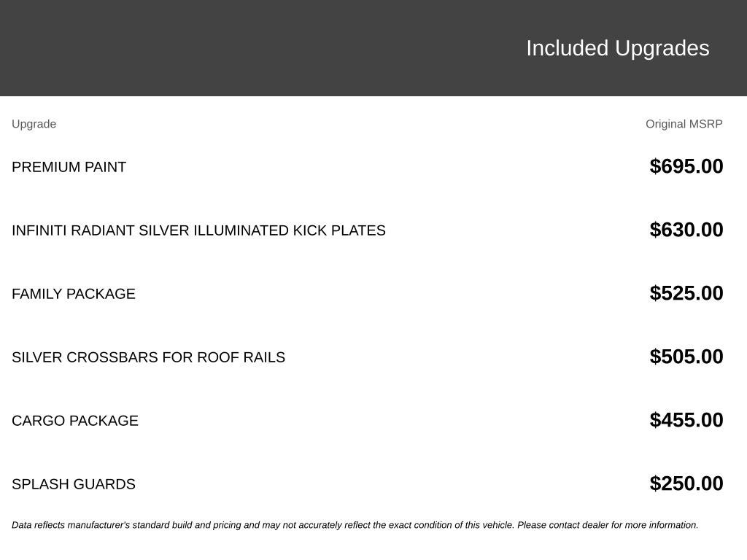Click the $250.00 Splash Guards price
The width and height of the screenshot is (747, 560).
coord(686,483)
